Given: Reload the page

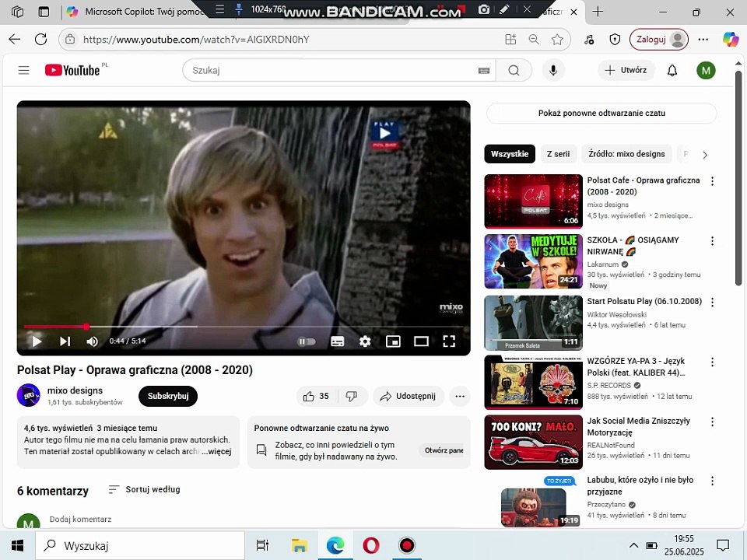Looking at the screenshot, I should [41, 40].
